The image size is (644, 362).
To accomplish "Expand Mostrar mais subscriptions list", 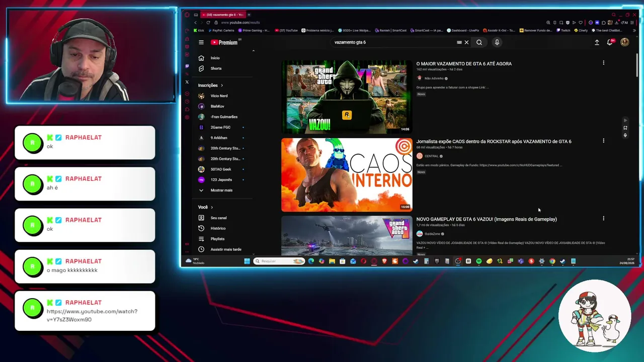I will click(x=224, y=190).
